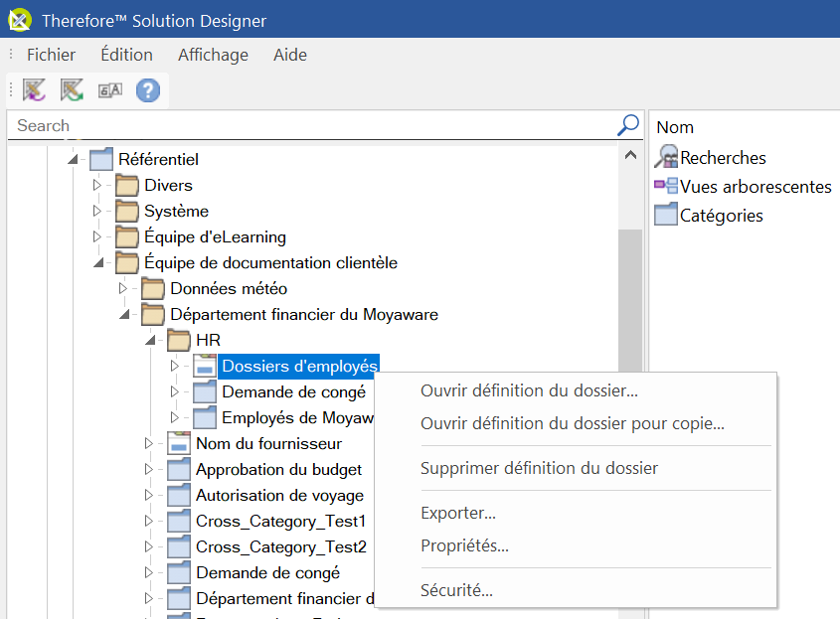Expand the Nom du fournisseur node

(148, 443)
